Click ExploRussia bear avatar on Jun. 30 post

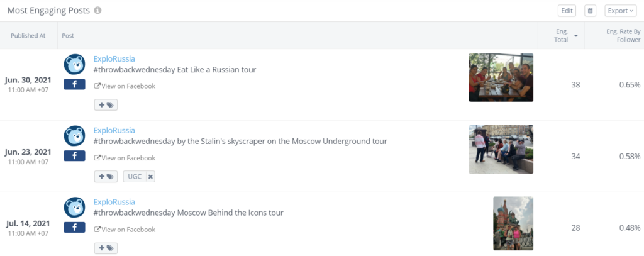(x=75, y=65)
